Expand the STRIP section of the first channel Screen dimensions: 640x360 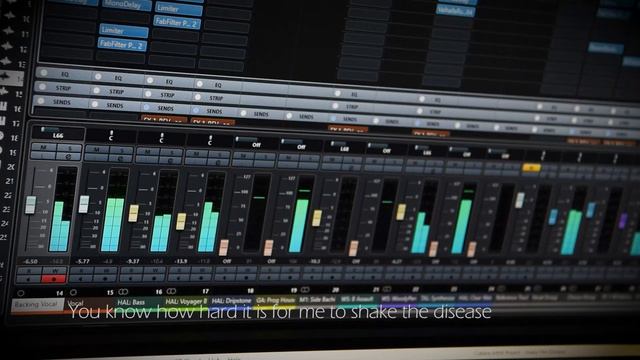[x=63, y=88]
